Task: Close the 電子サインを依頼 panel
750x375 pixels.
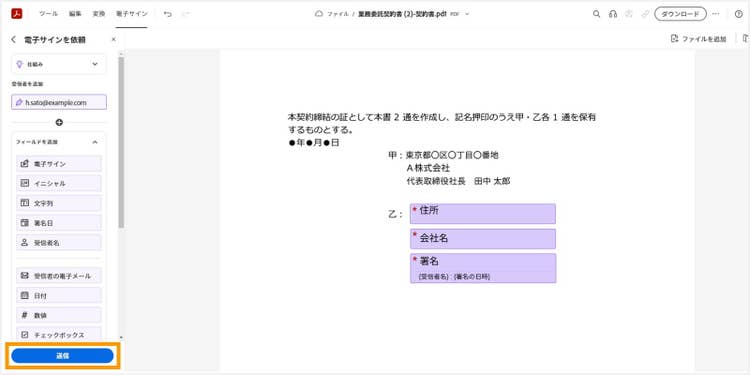Action: click(113, 40)
